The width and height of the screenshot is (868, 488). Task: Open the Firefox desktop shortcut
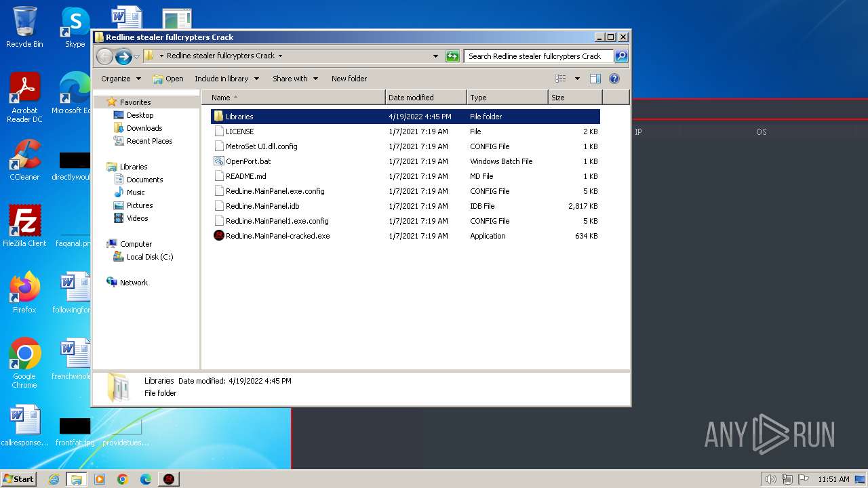tap(24, 293)
